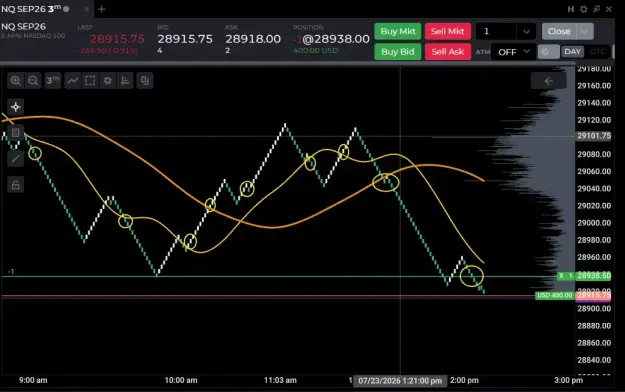Image resolution: width=625 pixels, height=392 pixels.
Task: Toggle the drawing lock icon
Action: click(16, 185)
